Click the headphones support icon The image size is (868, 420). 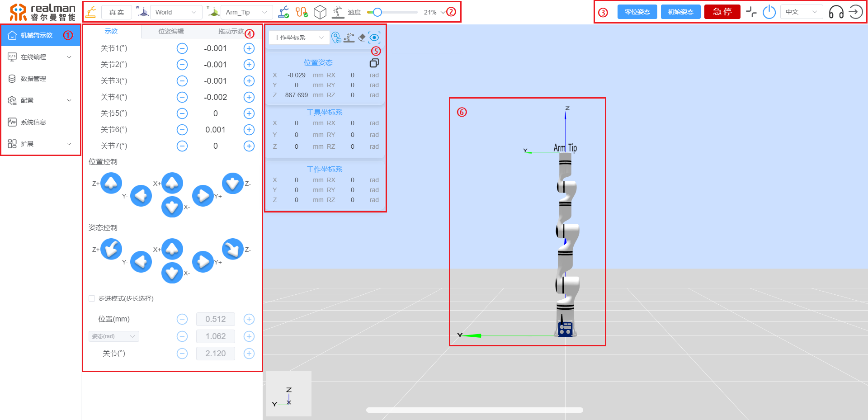tap(836, 12)
